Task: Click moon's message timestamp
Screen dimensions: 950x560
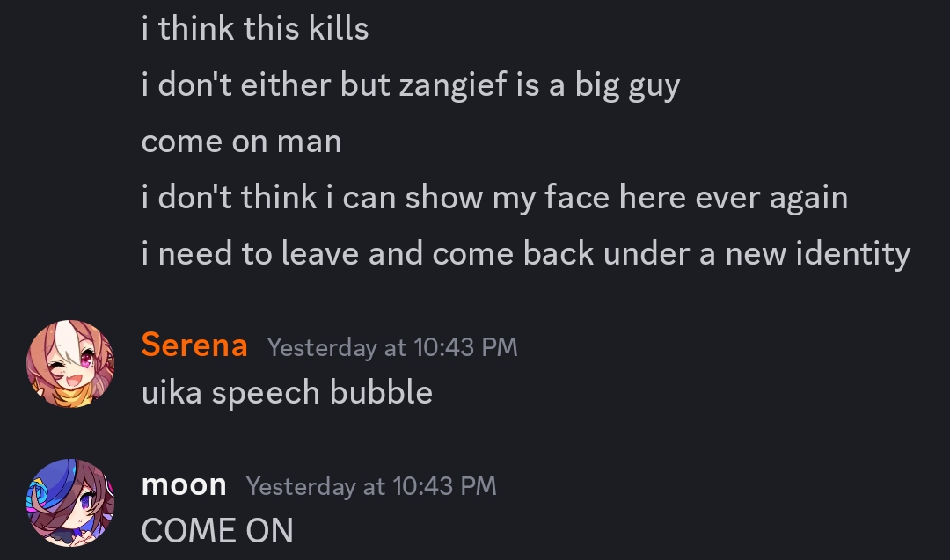Action: (x=371, y=487)
